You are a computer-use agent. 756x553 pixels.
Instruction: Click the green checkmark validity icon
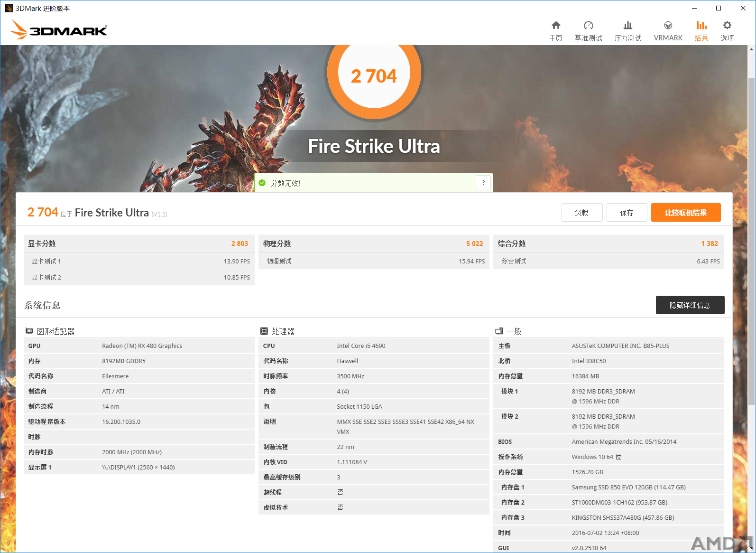[262, 183]
